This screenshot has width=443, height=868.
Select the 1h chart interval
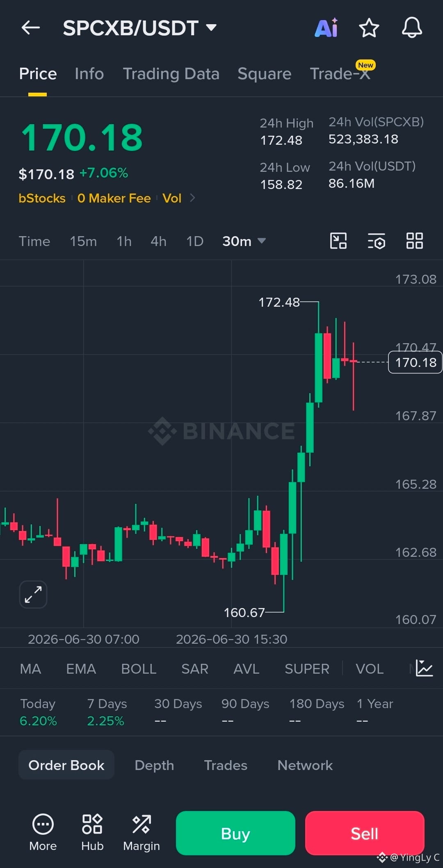(x=124, y=241)
